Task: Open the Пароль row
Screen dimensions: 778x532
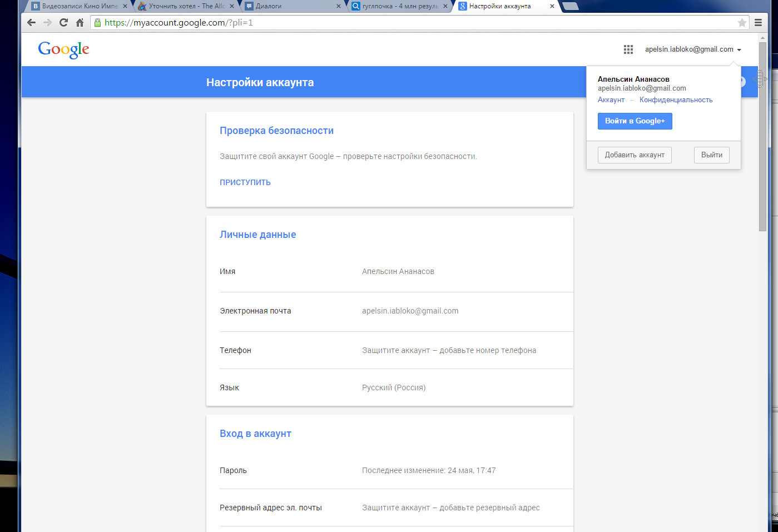Action: coord(397,470)
